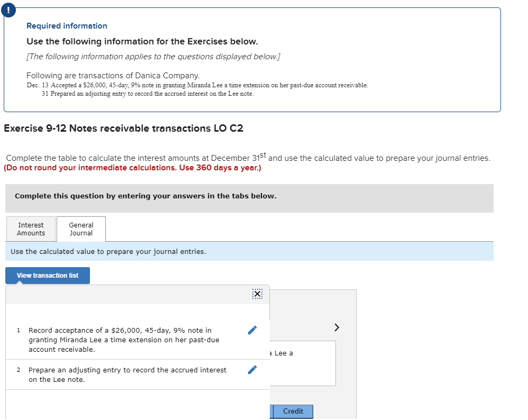528x420 pixels.
Task: Click the blue exclamation info icon
Action: point(8,10)
